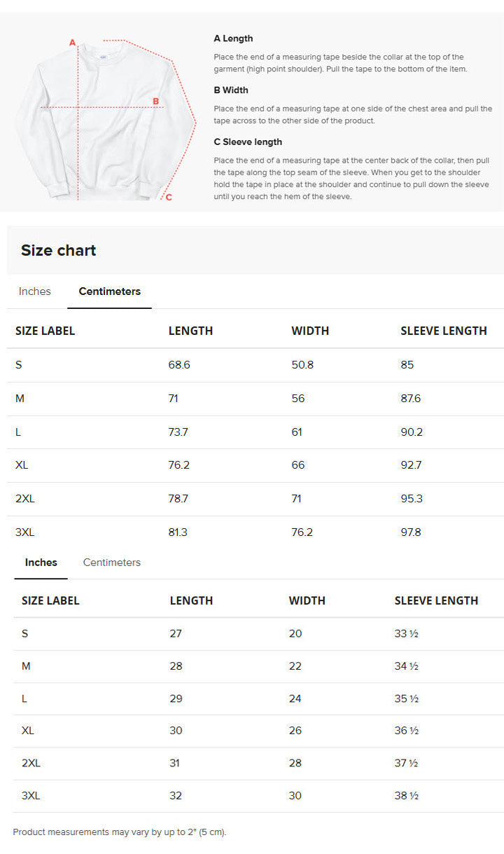Screen dimensions: 504x854
Task: Click the LENGTH column header
Action: pos(190,331)
